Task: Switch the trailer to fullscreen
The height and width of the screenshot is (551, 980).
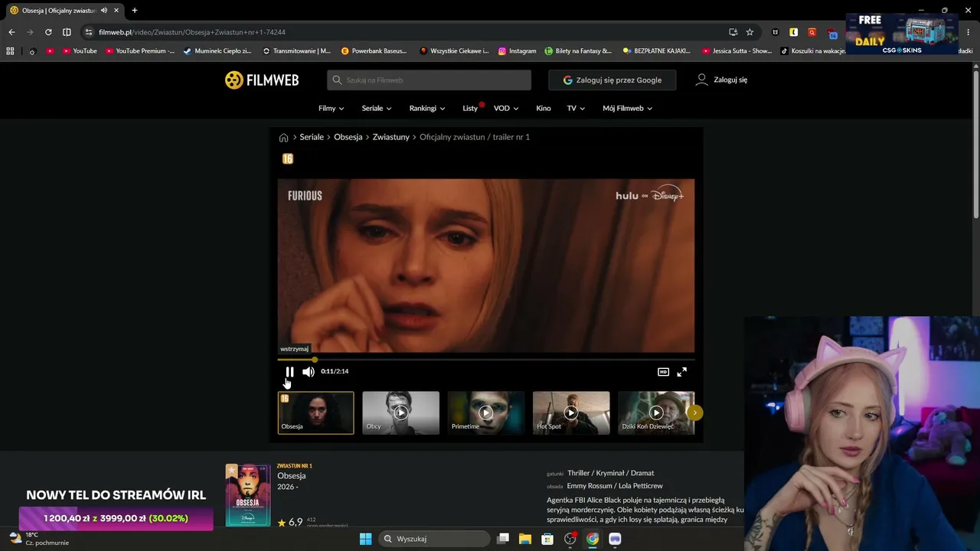Action: pos(681,372)
